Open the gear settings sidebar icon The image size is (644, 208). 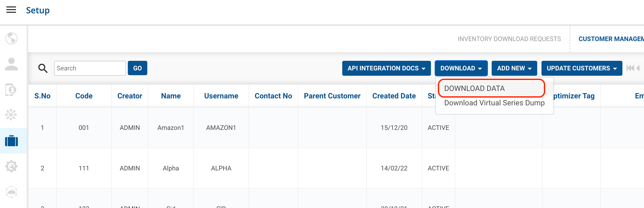tap(11, 166)
